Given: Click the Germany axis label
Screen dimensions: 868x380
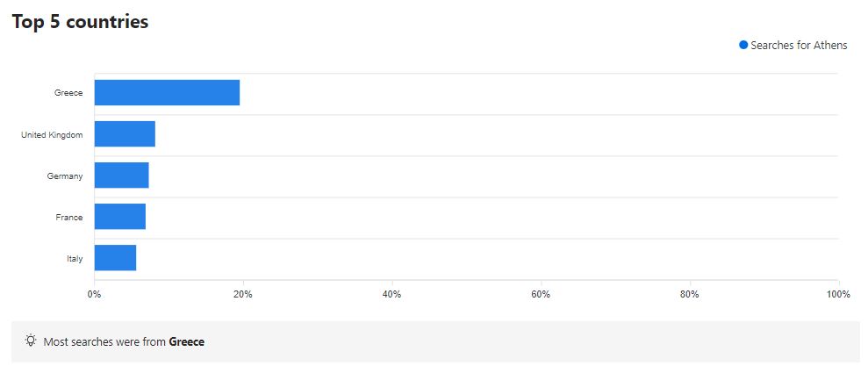Looking at the screenshot, I should [x=64, y=176].
